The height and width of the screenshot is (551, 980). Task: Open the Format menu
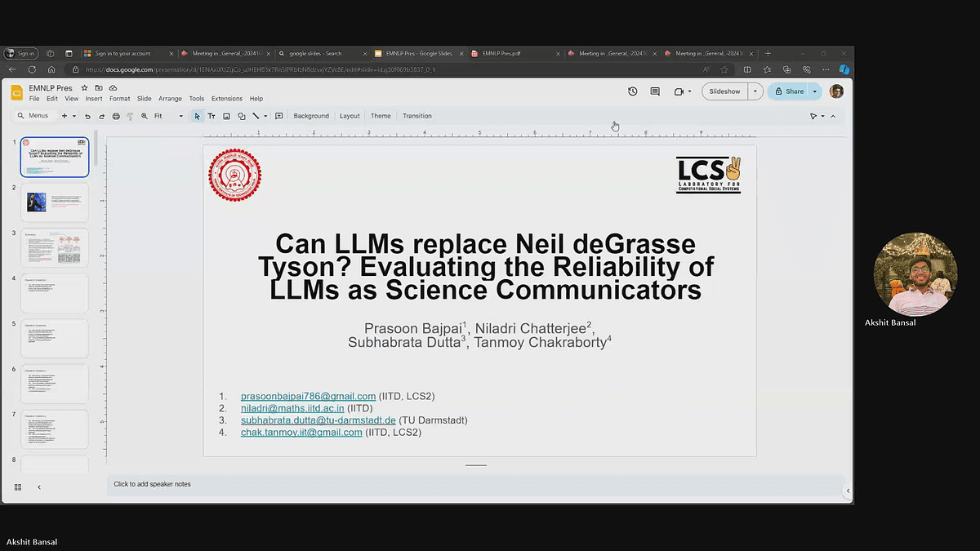(x=120, y=99)
